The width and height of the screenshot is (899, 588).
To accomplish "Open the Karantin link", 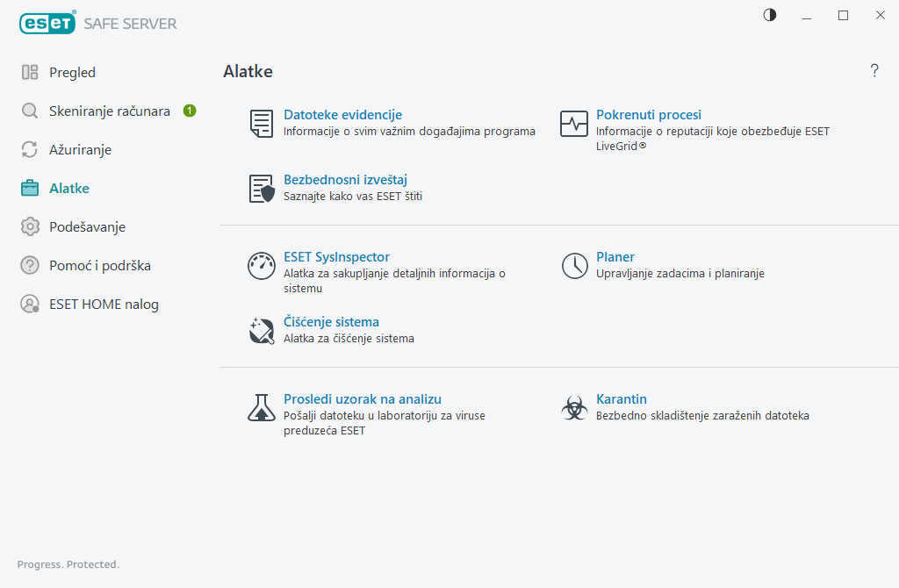I will [622, 399].
